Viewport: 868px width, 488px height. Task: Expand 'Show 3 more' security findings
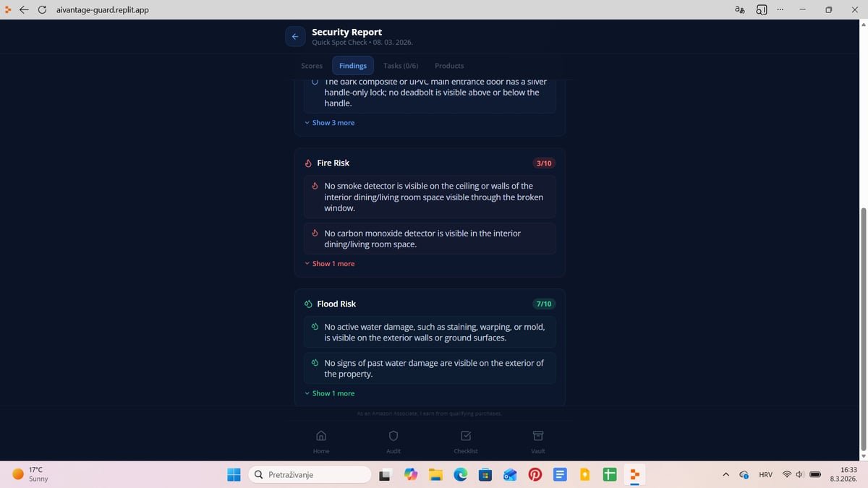pyautogui.click(x=330, y=122)
